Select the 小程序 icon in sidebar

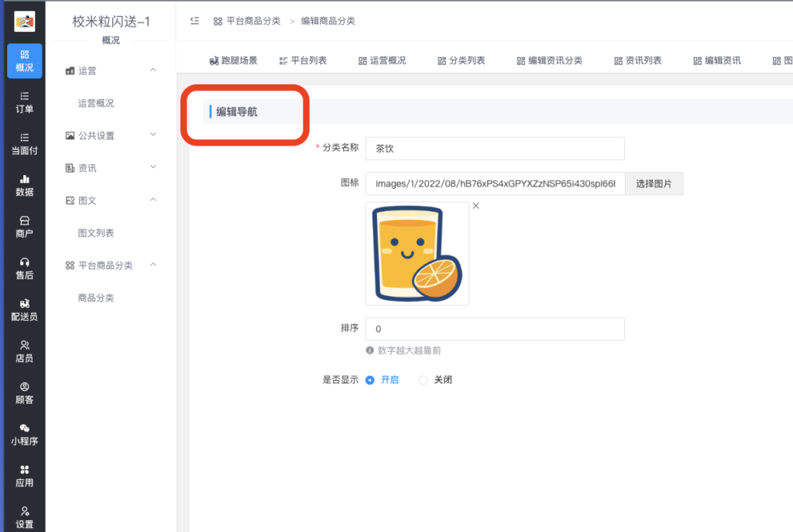click(23, 435)
